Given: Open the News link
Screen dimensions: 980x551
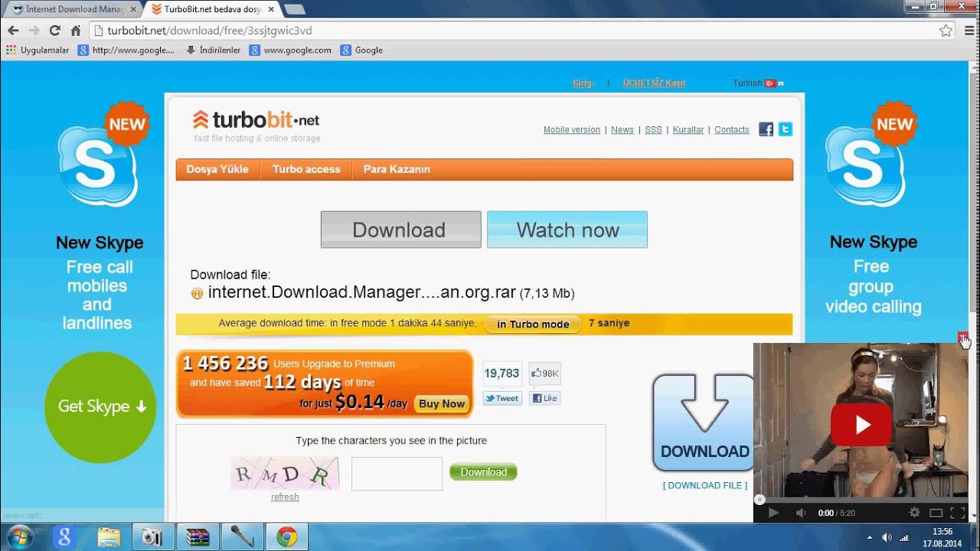Looking at the screenshot, I should point(622,130).
